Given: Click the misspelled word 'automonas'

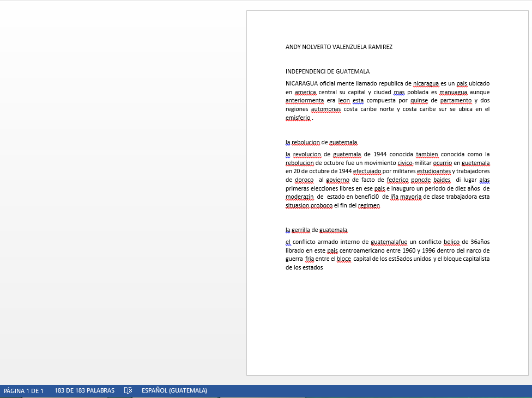Looking at the screenshot, I should (x=326, y=109).
